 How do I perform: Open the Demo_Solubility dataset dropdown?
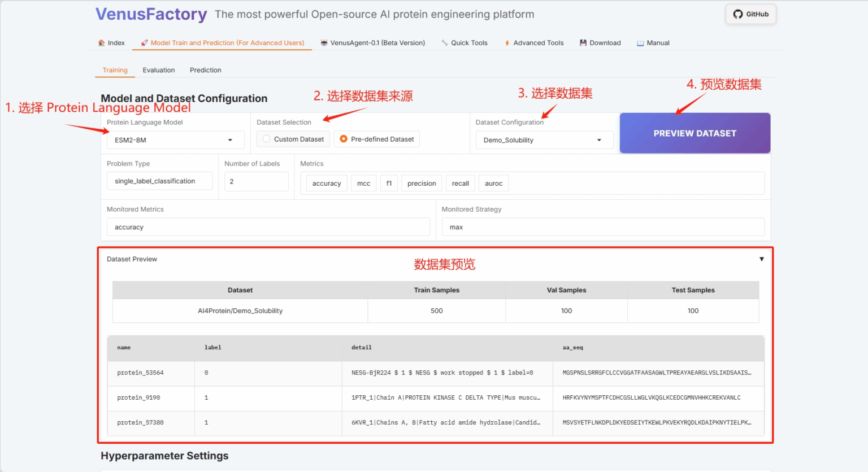544,139
